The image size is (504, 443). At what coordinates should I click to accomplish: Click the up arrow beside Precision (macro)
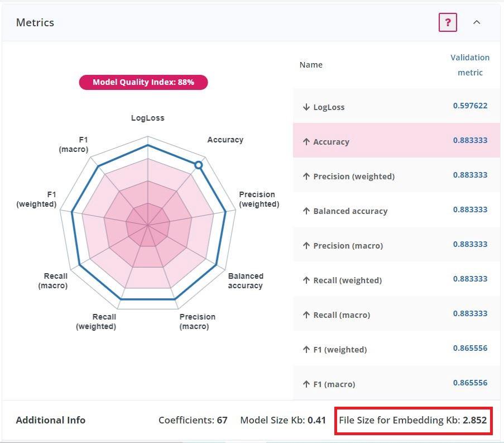click(x=306, y=246)
